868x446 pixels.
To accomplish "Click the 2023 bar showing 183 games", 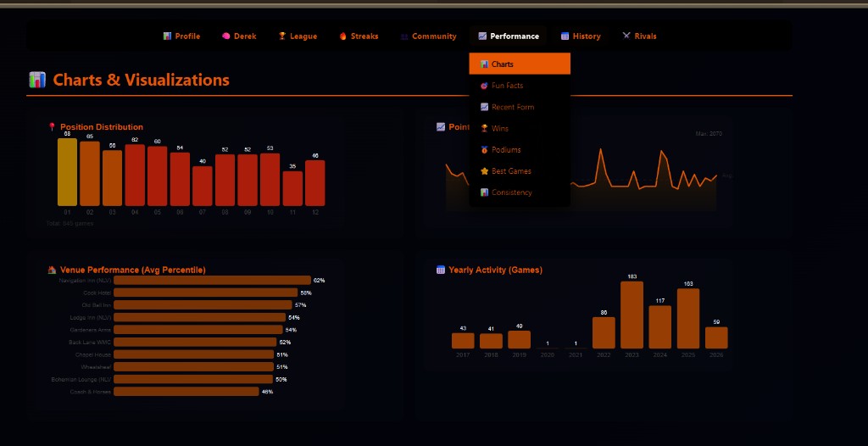I will (632, 315).
